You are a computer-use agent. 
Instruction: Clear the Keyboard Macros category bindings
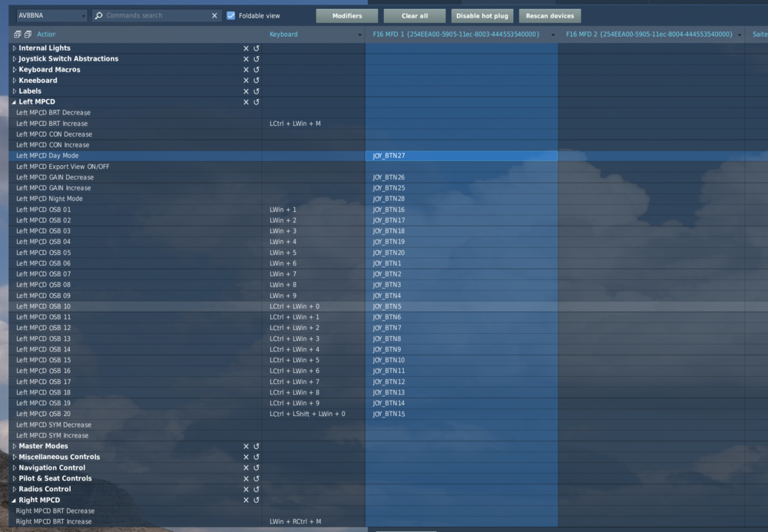coord(246,70)
